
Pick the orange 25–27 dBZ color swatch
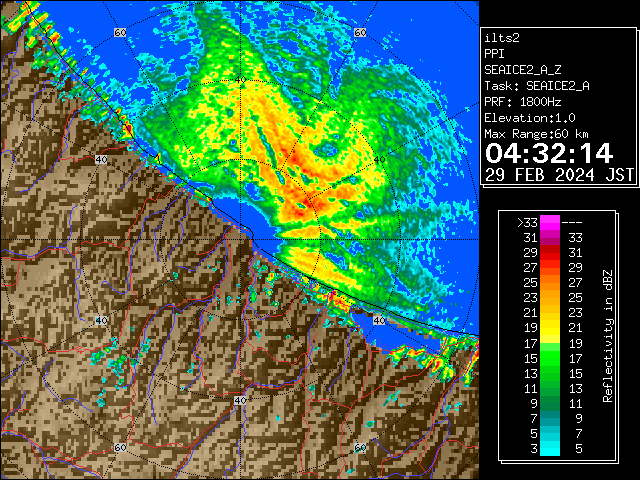(550, 282)
